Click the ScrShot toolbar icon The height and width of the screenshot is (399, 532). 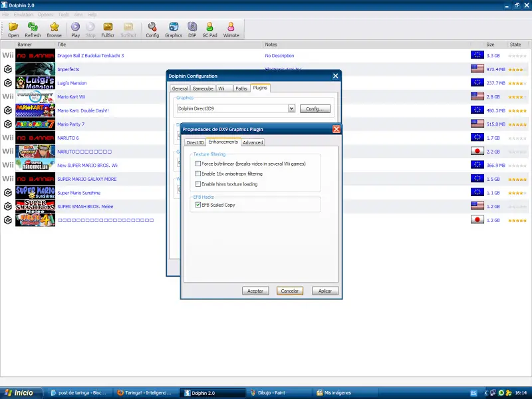128,29
